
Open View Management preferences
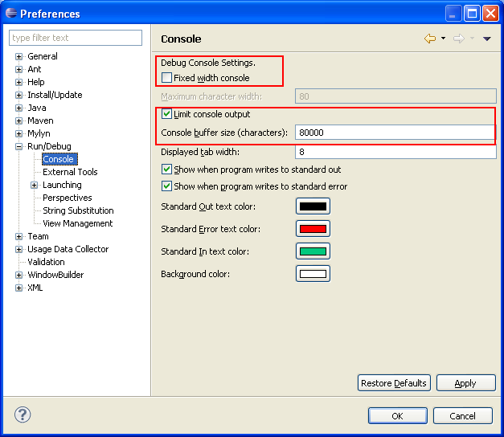[77, 223]
